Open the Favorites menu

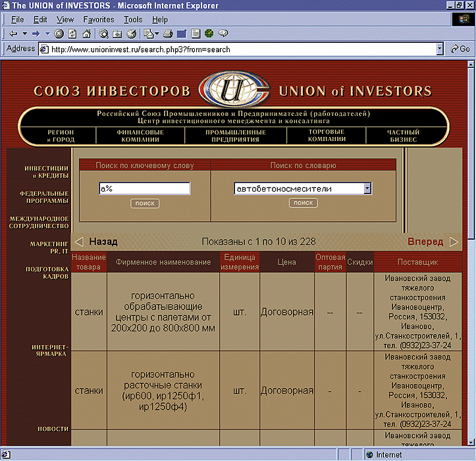99,20
